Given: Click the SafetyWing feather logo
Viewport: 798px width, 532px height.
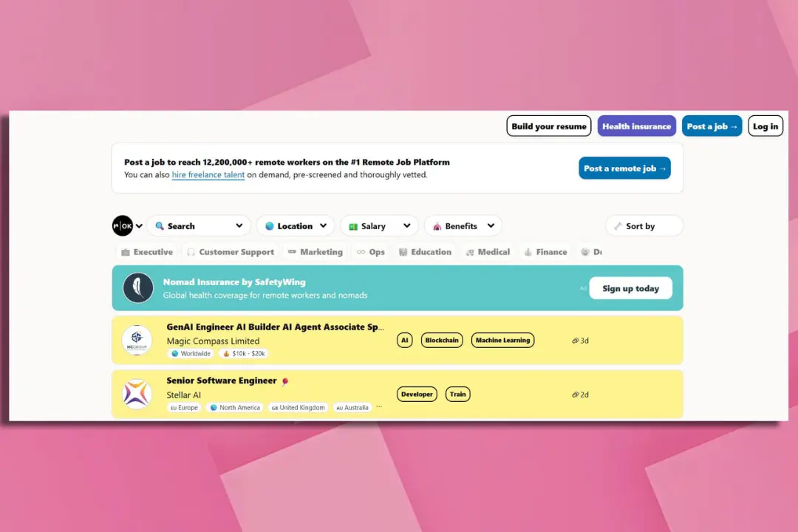Looking at the screenshot, I should pyautogui.click(x=138, y=287).
